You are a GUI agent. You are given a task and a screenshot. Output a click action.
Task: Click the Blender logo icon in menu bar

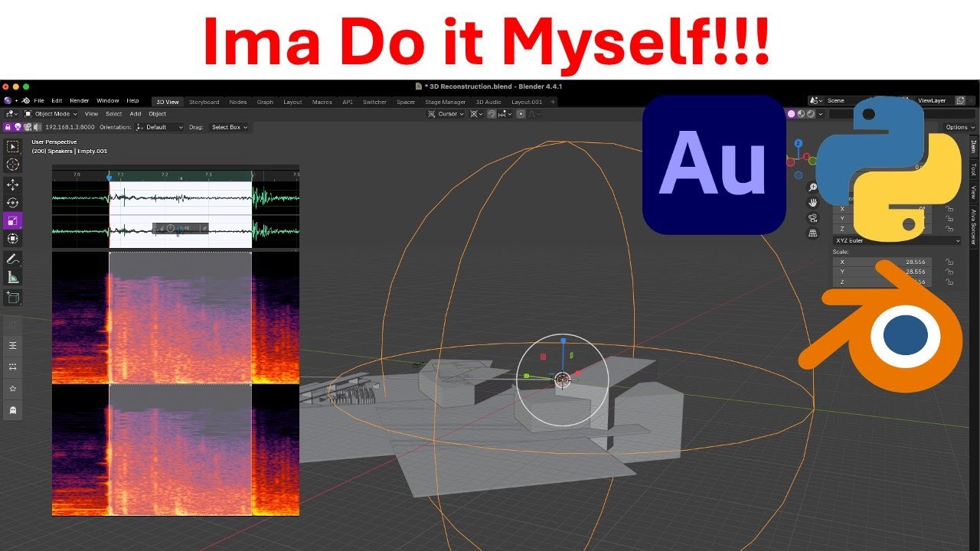pyautogui.click(x=25, y=100)
